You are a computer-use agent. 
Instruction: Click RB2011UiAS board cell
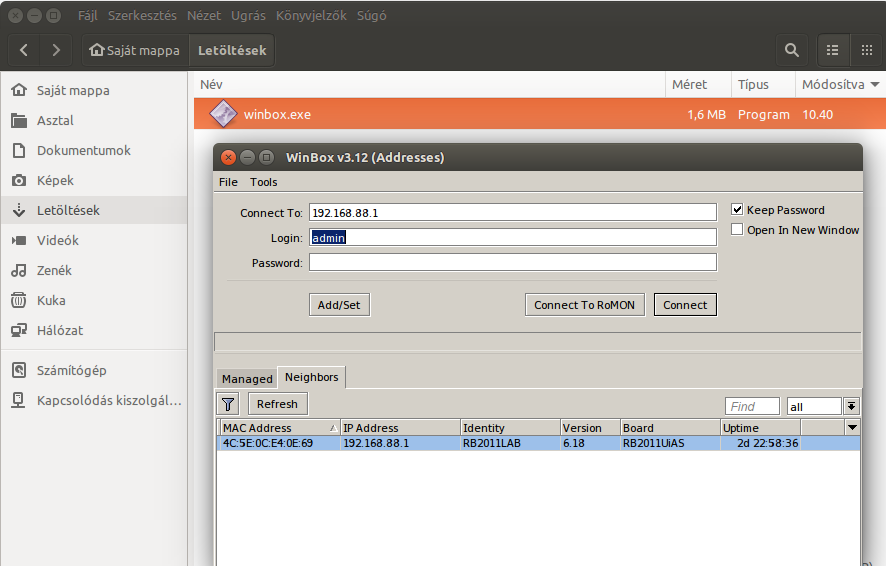click(x=670, y=443)
